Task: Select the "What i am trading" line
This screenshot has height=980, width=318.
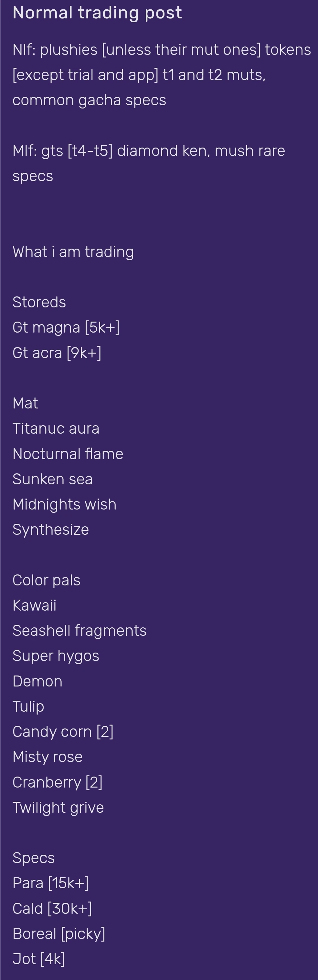Action: (73, 252)
